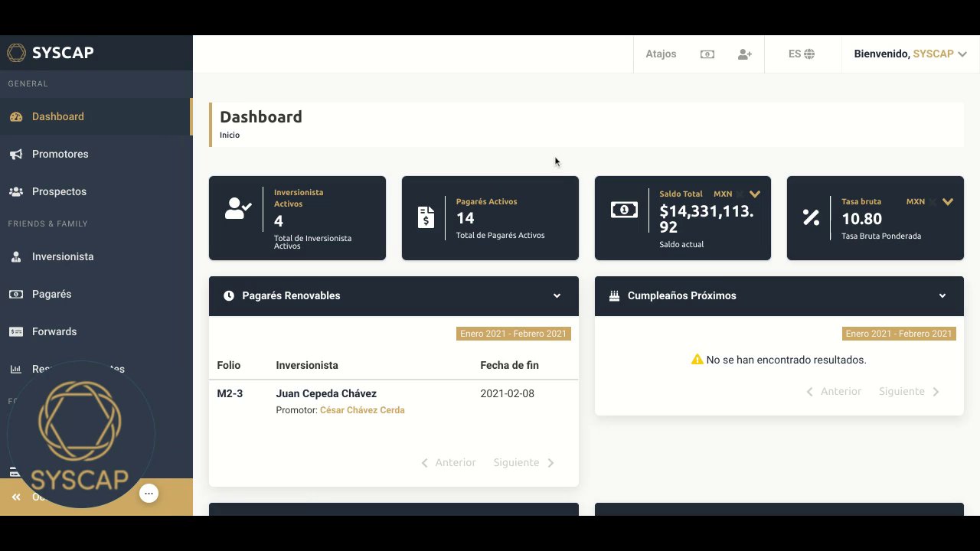Click the globe language icon
Image resolution: width=980 pixels, height=551 pixels.
point(809,54)
